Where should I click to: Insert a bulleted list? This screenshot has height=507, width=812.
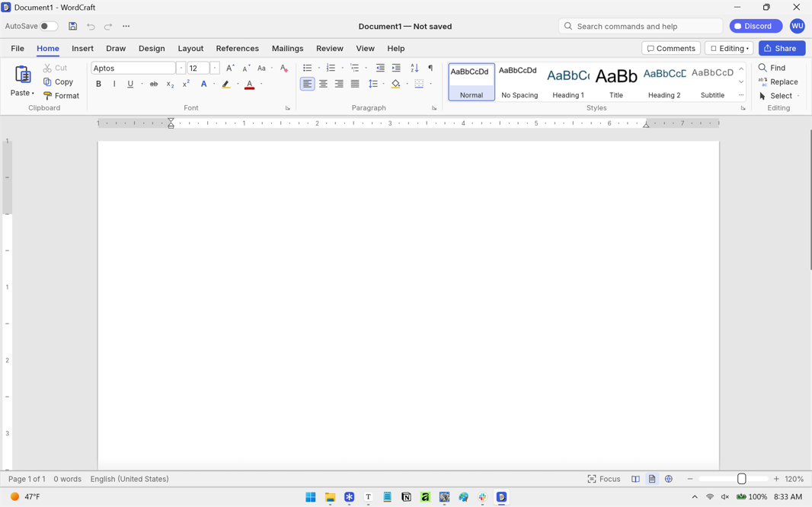click(x=307, y=68)
